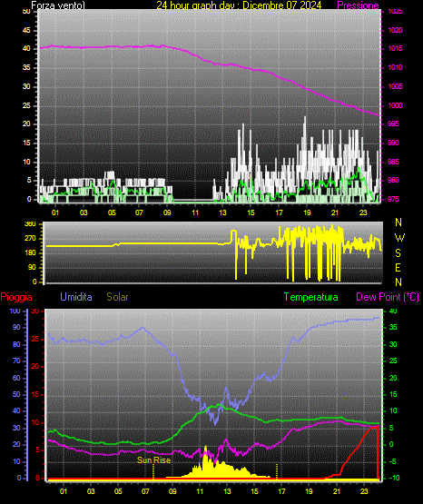
Task: Click the '270' value on direction axis
Action: coord(30,239)
